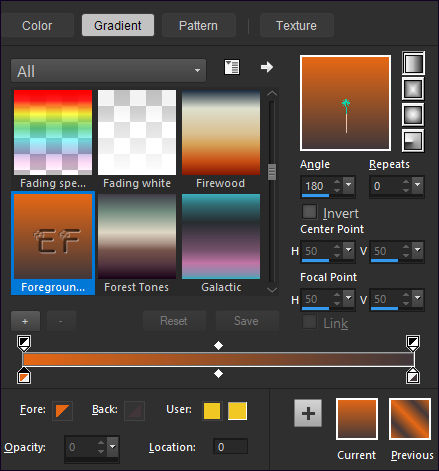Click the right arrow more options icon
The width and height of the screenshot is (439, 471).
click(267, 67)
